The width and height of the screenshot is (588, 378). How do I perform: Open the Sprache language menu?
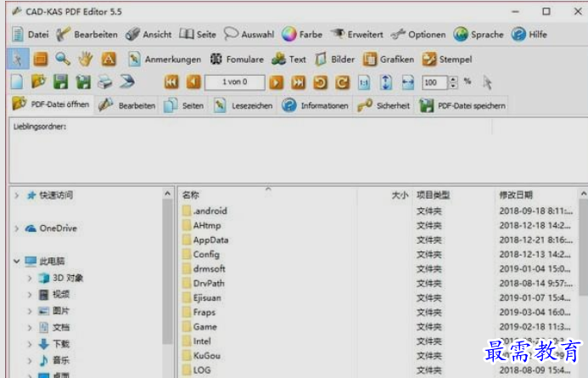[x=479, y=35]
